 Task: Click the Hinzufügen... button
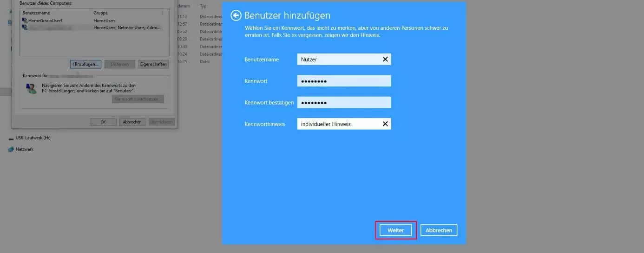pos(86,64)
